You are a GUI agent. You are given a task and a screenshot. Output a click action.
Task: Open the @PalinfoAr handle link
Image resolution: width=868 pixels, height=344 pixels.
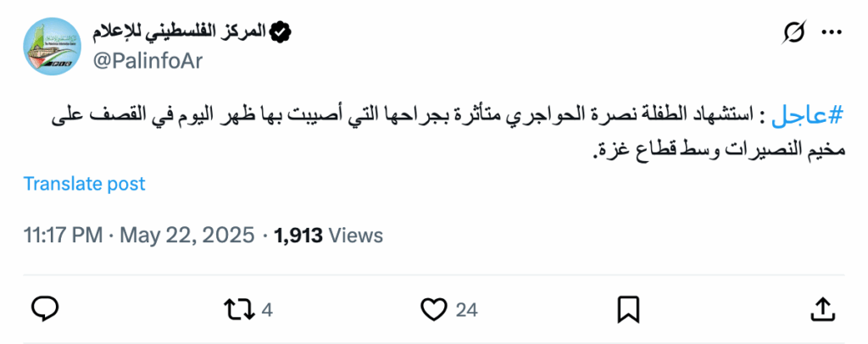[x=145, y=60]
